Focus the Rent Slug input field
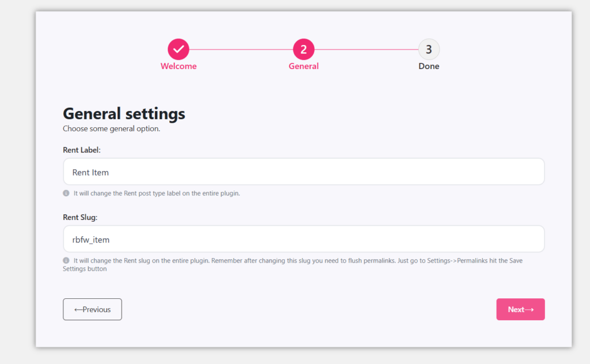The image size is (590, 364). [304, 239]
